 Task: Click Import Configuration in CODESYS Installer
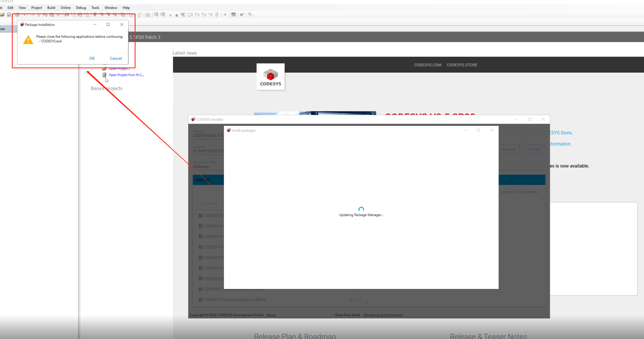(x=520, y=192)
